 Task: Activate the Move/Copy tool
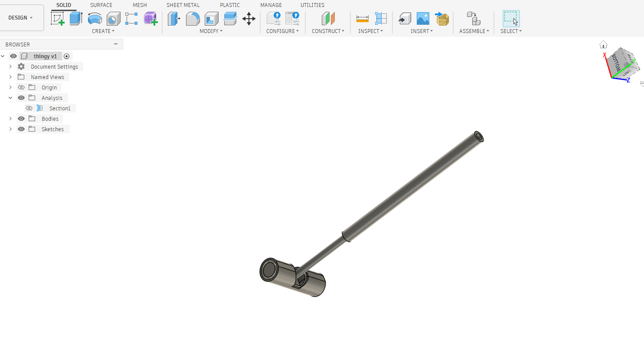click(x=248, y=18)
